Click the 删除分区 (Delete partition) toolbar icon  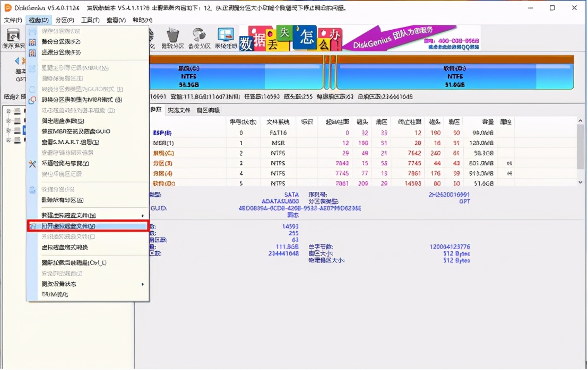172,39
